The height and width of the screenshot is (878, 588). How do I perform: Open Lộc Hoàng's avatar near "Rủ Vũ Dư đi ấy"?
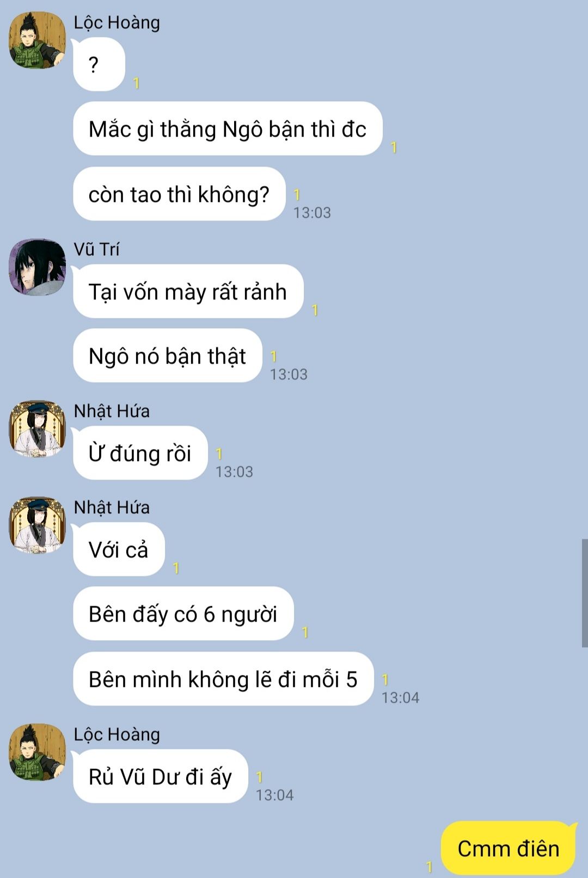pos(37,752)
